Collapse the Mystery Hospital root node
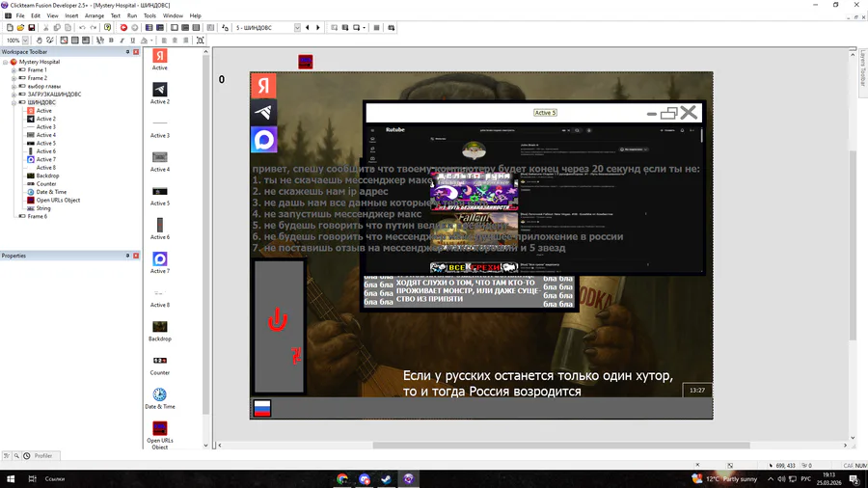The image size is (868, 488). tap(6, 62)
